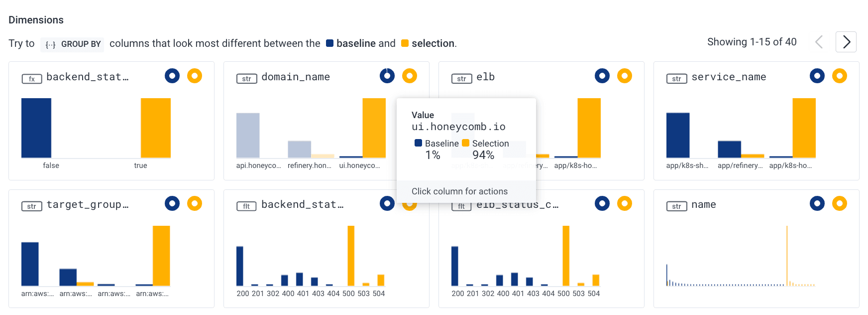Click orange 500 bar in backend_stat histogram

[351, 255]
